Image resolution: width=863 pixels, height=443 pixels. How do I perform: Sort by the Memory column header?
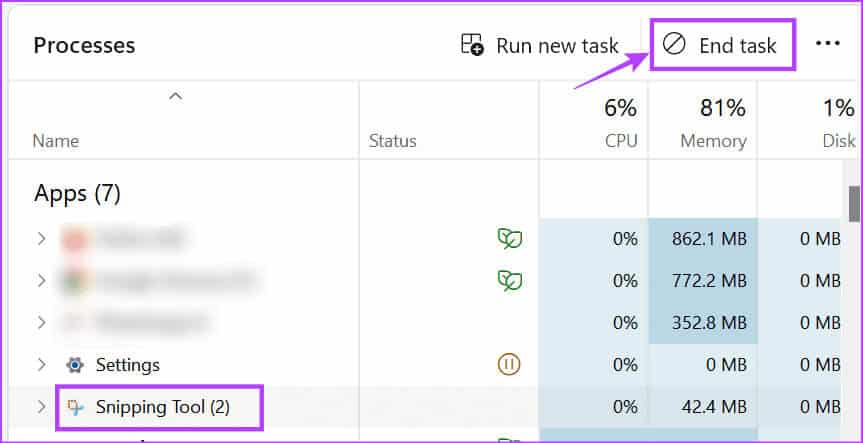coord(712,141)
